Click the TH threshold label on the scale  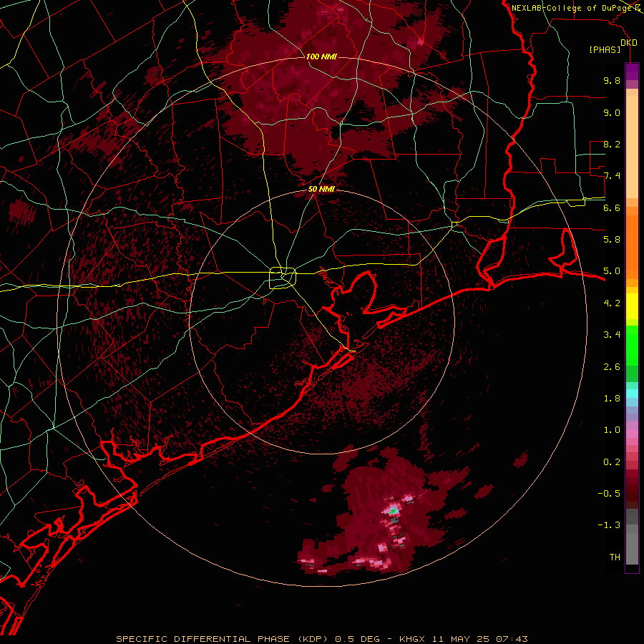pos(615,557)
